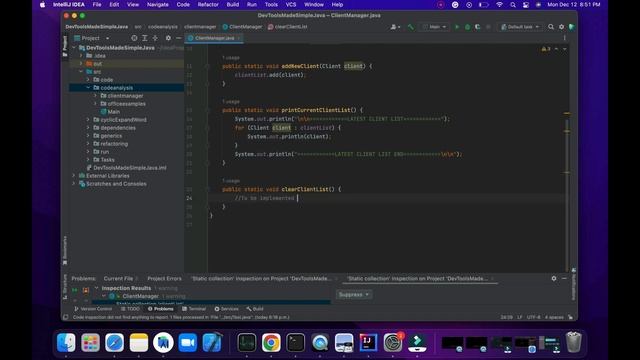Image resolution: width=640 pixels, height=360 pixels.
Task: Jump to previous highlighted error arrow
Action: pos(556,49)
